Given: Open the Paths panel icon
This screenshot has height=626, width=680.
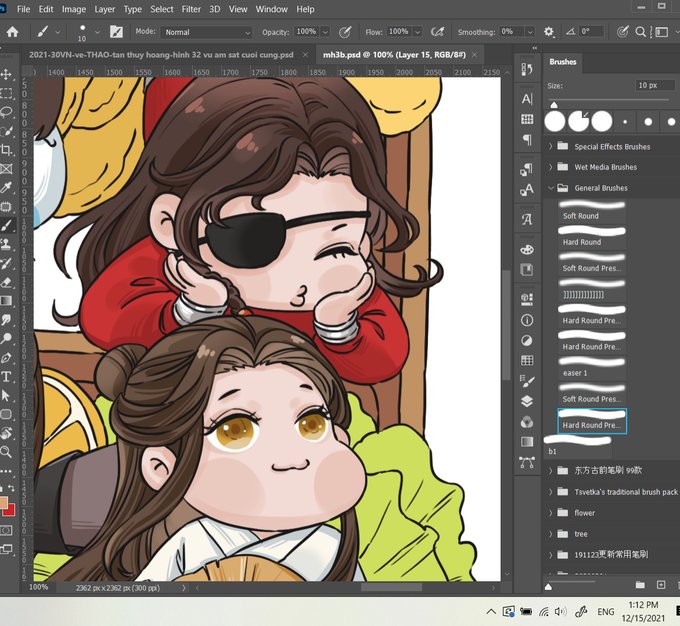Looking at the screenshot, I should pyautogui.click(x=527, y=462).
